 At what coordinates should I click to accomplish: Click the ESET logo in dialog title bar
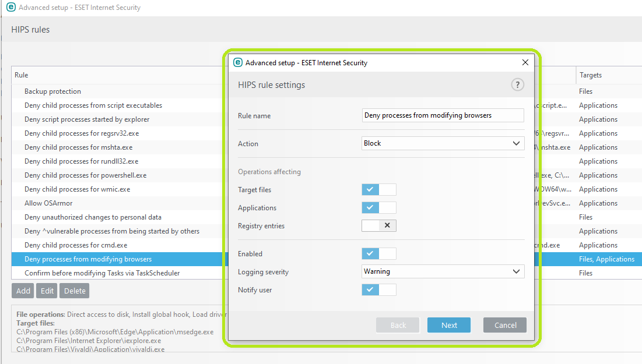click(238, 62)
